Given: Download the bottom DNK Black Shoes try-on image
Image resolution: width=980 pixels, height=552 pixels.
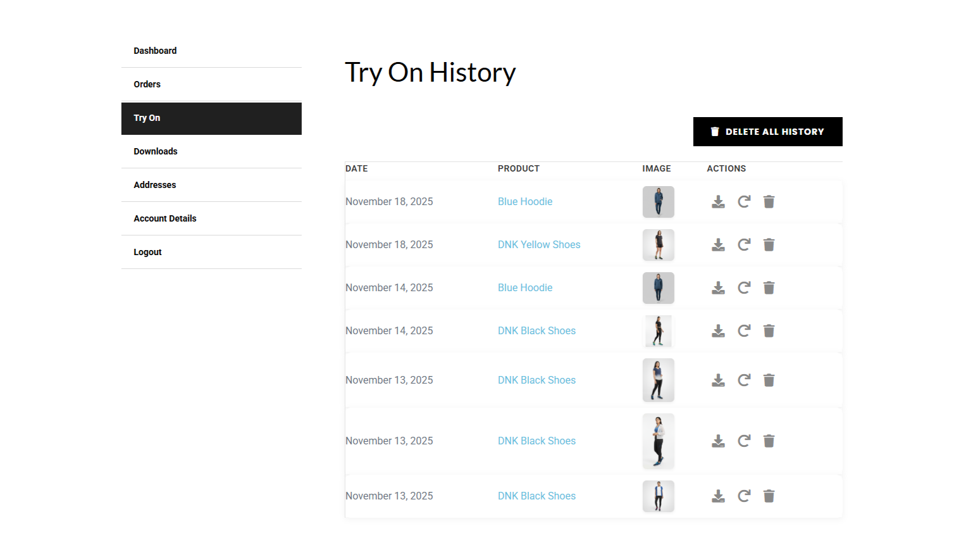Looking at the screenshot, I should click(718, 496).
